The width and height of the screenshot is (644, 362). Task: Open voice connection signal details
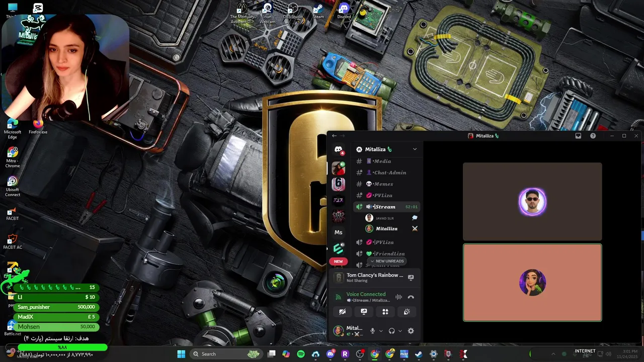point(339,297)
